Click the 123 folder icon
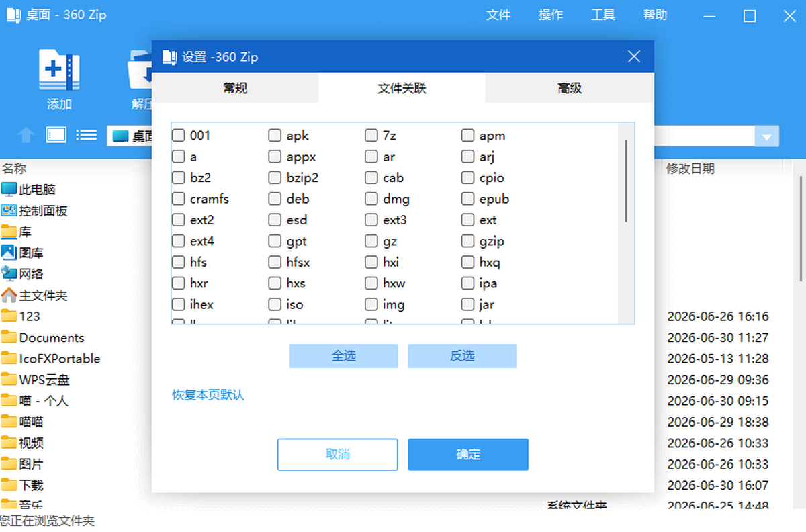806x532 pixels. click(9, 316)
